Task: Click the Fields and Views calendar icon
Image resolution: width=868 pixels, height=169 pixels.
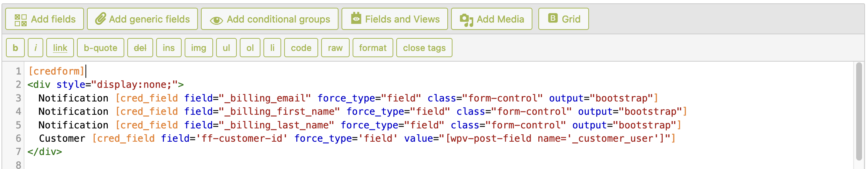Action: [x=356, y=18]
